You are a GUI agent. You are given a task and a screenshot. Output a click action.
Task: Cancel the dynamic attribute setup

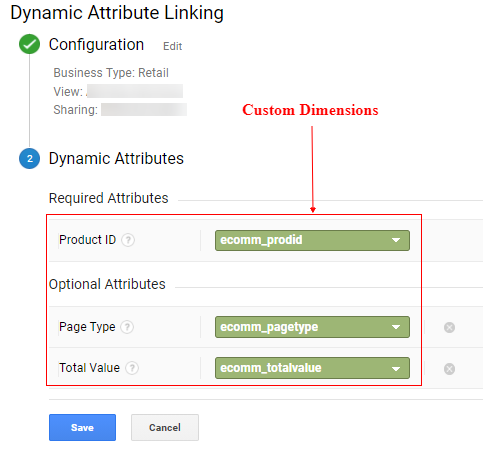(x=165, y=427)
